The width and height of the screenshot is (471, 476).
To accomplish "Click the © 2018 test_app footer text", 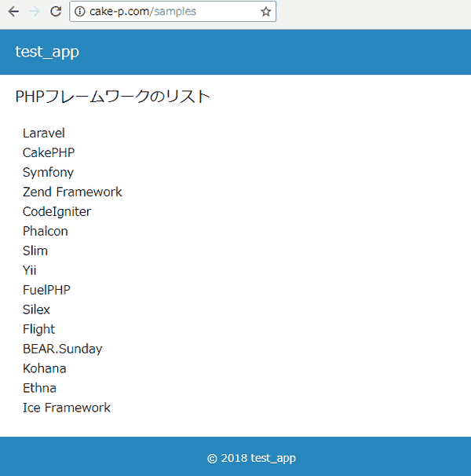I will pyautogui.click(x=251, y=458).
